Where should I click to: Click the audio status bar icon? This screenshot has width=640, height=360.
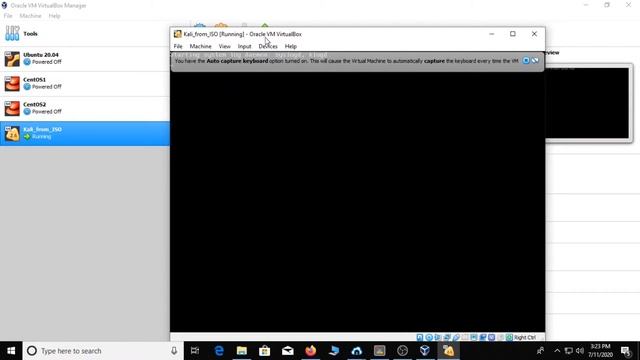coord(438,337)
